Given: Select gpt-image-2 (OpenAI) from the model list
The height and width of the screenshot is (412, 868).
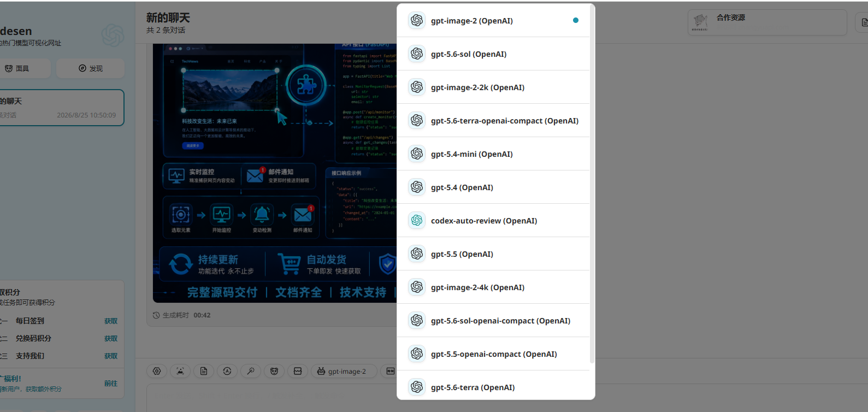Looking at the screenshot, I should tap(493, 21).
